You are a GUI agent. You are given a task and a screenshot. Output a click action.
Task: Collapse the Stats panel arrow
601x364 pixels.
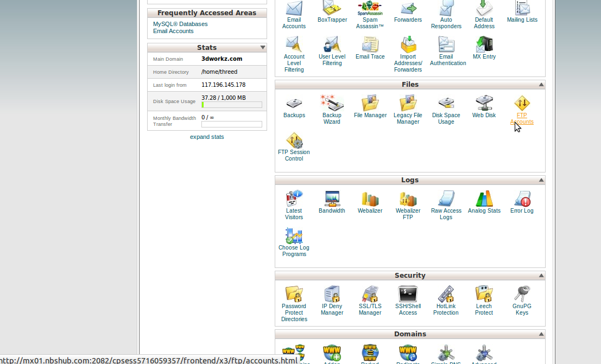tap(263, 48)
